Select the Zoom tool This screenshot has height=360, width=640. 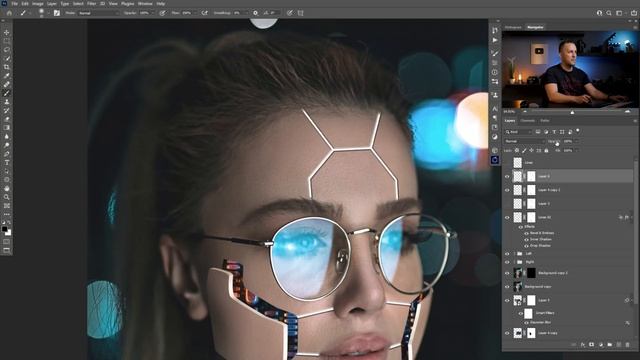coord(7,197)
